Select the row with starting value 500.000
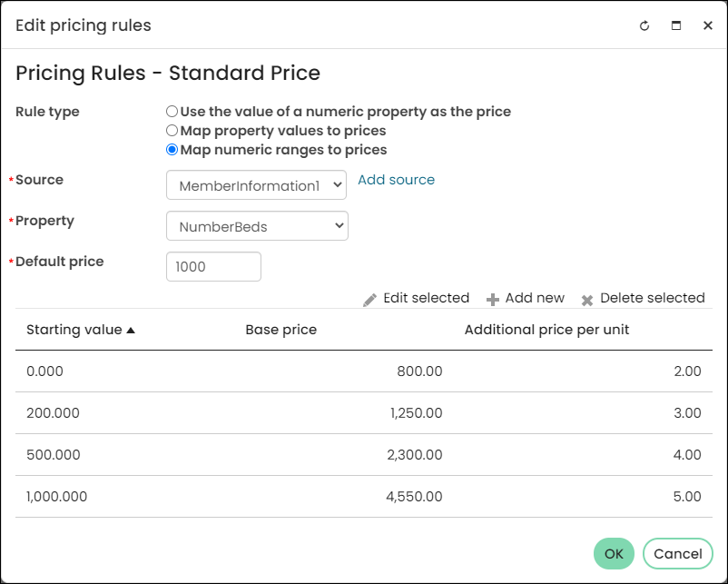This screenshot has height=584, width=728. (x=364, y=455)
